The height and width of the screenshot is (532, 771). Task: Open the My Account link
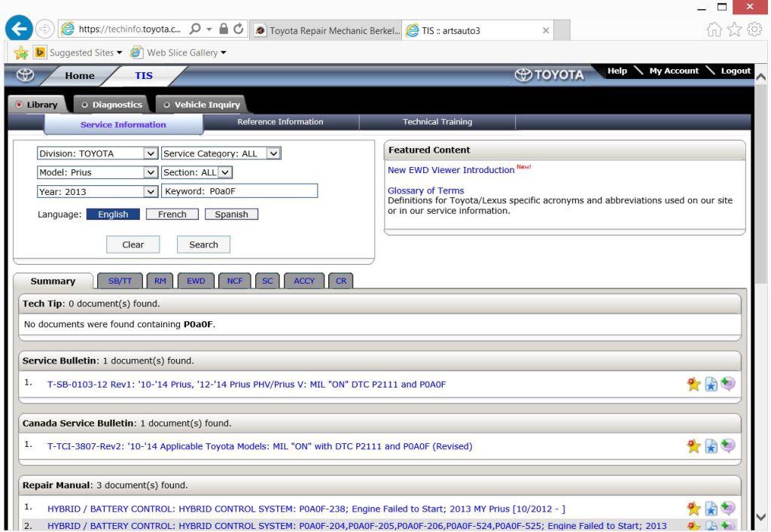pyautogui.click(x=674, y=71)
